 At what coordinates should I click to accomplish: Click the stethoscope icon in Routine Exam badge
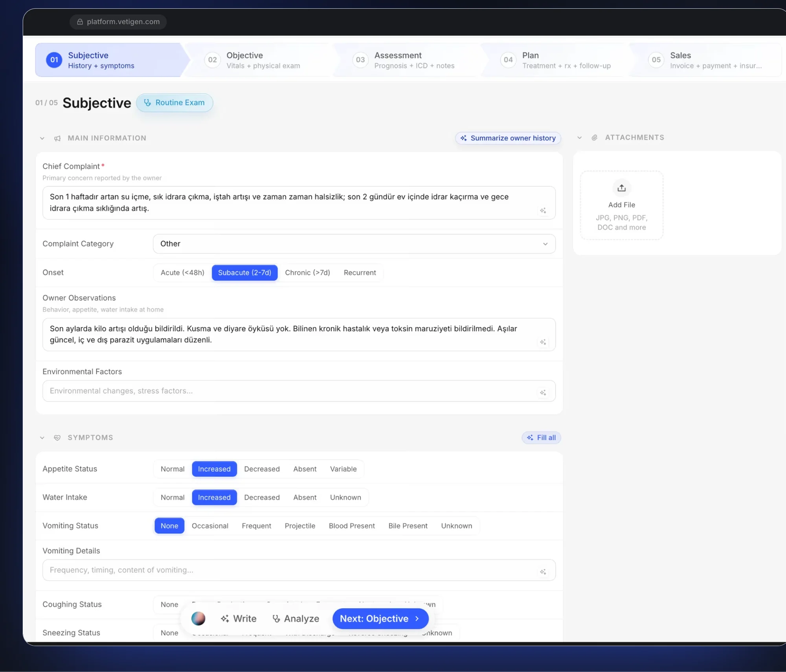pos(147,103)
